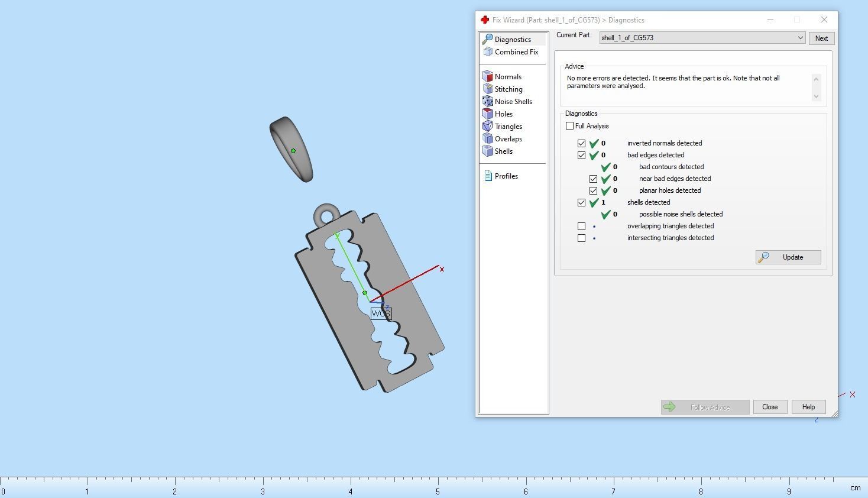This screenshot has width=868, height=498.
Task: Enable the Full Analysis checkbox
Action: tap(570, 126)
